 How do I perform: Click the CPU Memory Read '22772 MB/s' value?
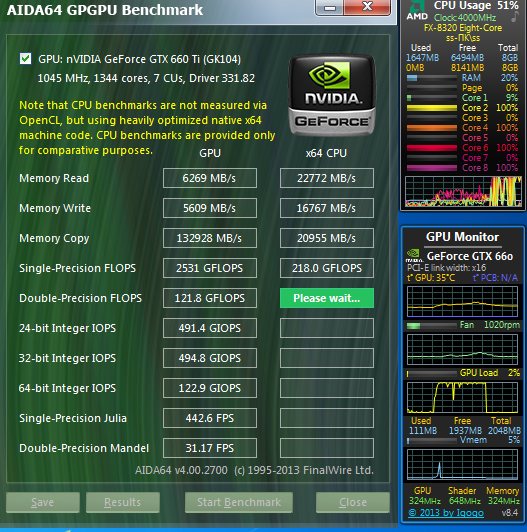point(327,178)
